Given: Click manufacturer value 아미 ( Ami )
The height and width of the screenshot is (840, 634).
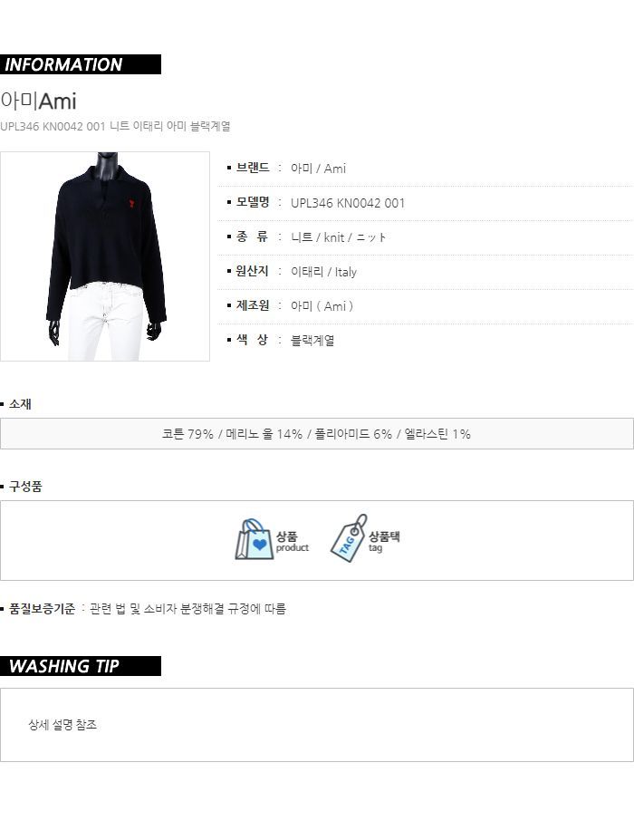Looking at the screenshot, I should coord(322,306).
